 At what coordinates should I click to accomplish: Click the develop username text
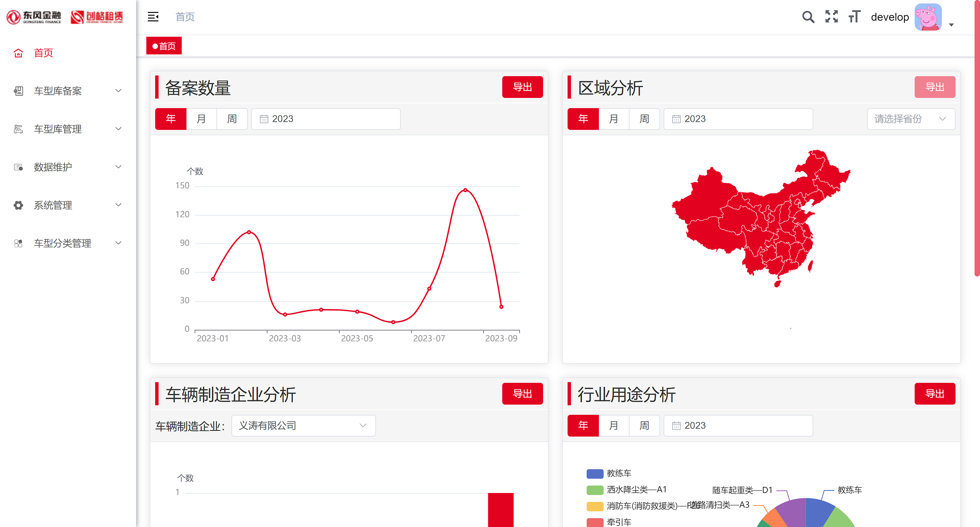[x=889, y=17]
